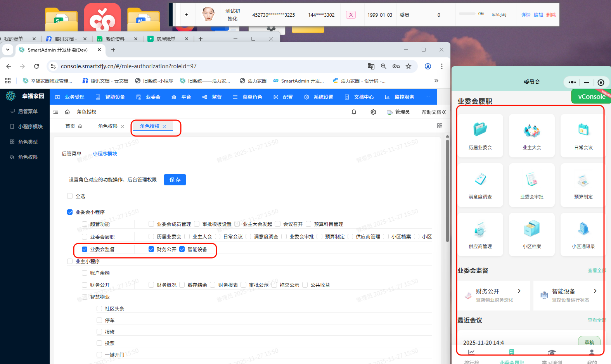Click the notification bell icon
This screenshot has width=611, height=364.
[x=354, y=112]
